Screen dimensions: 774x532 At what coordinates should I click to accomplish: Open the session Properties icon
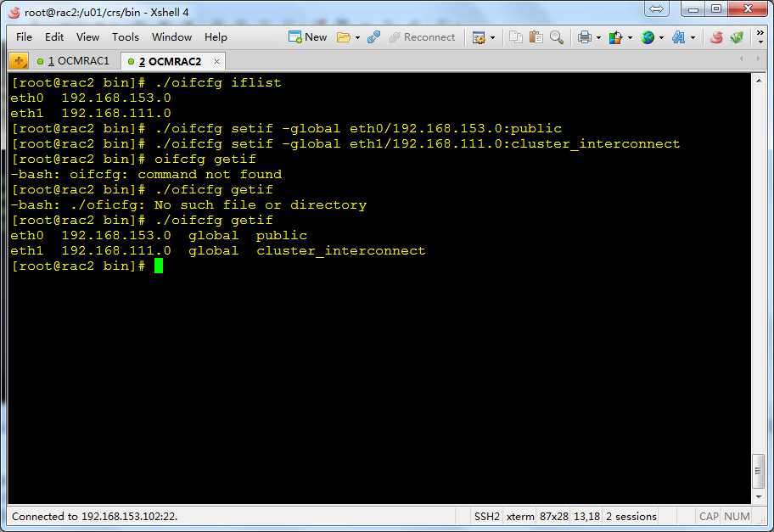(479, 37)
